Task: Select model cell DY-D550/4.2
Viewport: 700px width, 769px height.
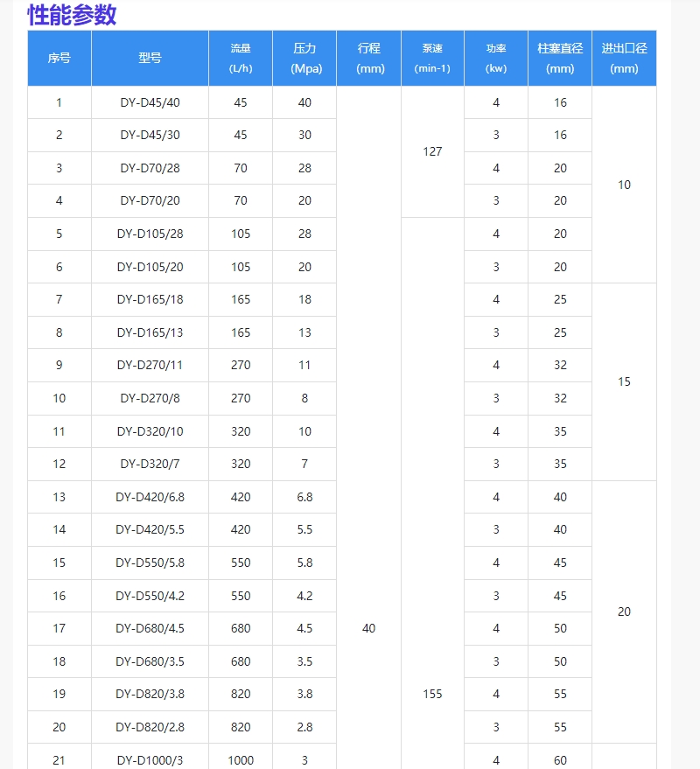Action: point(150,596)
